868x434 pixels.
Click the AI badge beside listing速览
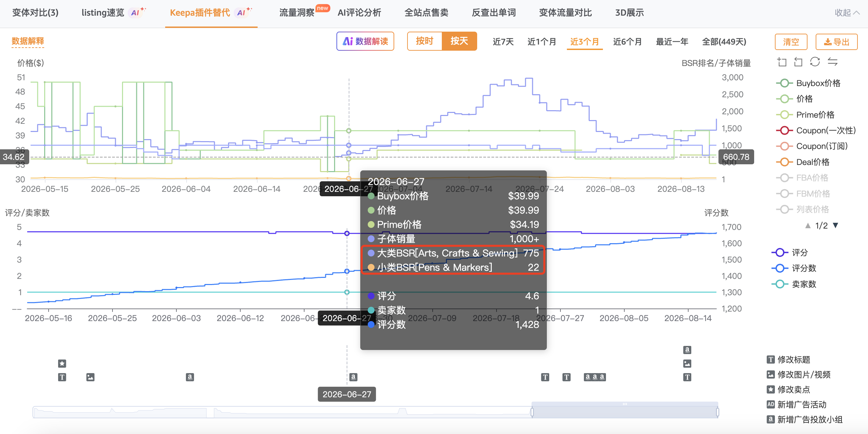tap(137, 13)
